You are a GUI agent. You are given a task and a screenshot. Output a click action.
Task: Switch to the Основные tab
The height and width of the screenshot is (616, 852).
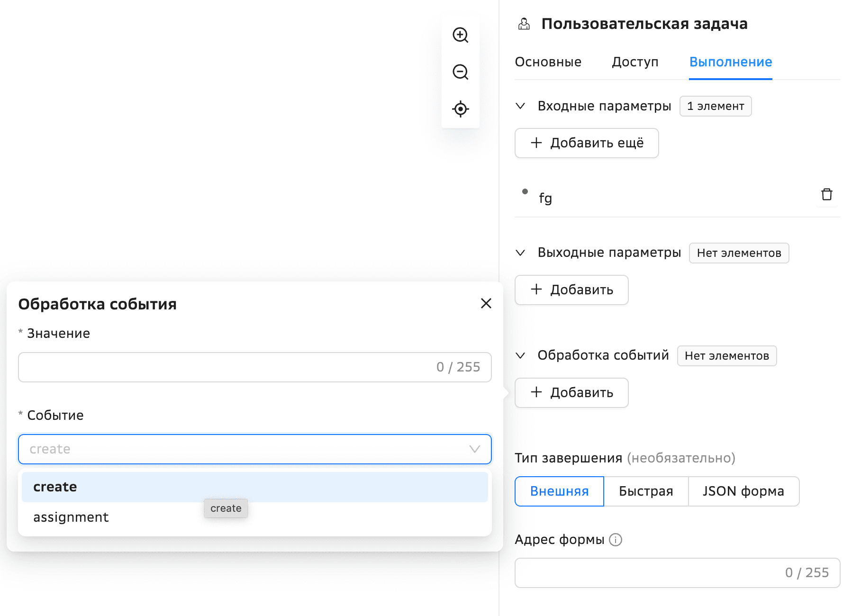pos(548,62)
